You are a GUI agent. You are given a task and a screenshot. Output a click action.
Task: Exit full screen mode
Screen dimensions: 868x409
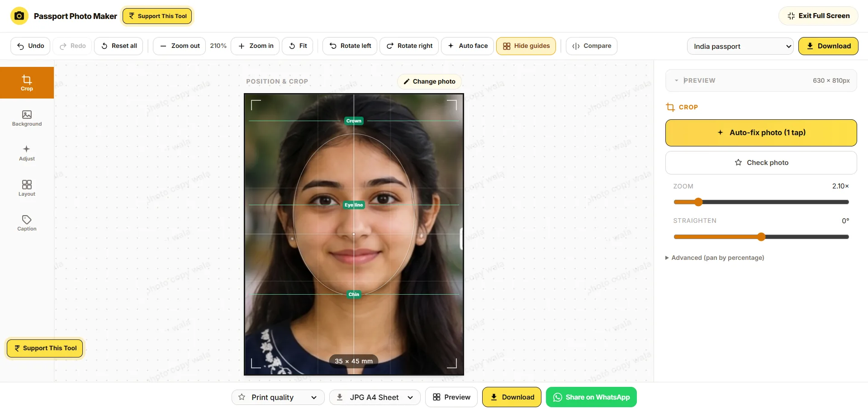tap(818, 16)
